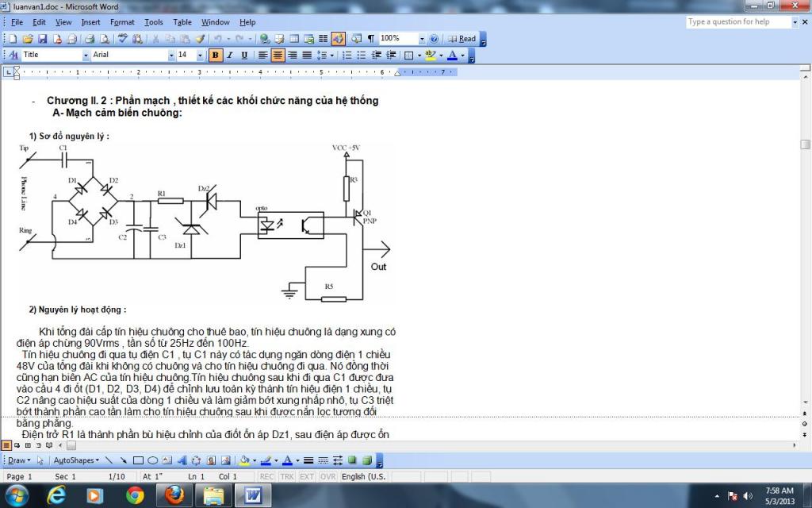This screenshot has height=508, width=812.
Task: Expand the Highlight color dropdown arrow
Action: (x=441, y=55)
